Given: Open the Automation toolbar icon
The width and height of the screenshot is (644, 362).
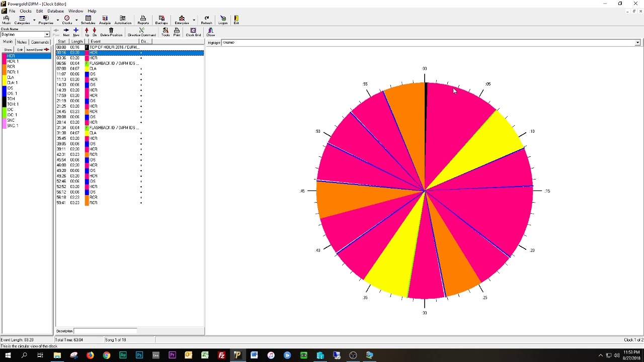Looking at the screenshot, I should click(123, 20).
